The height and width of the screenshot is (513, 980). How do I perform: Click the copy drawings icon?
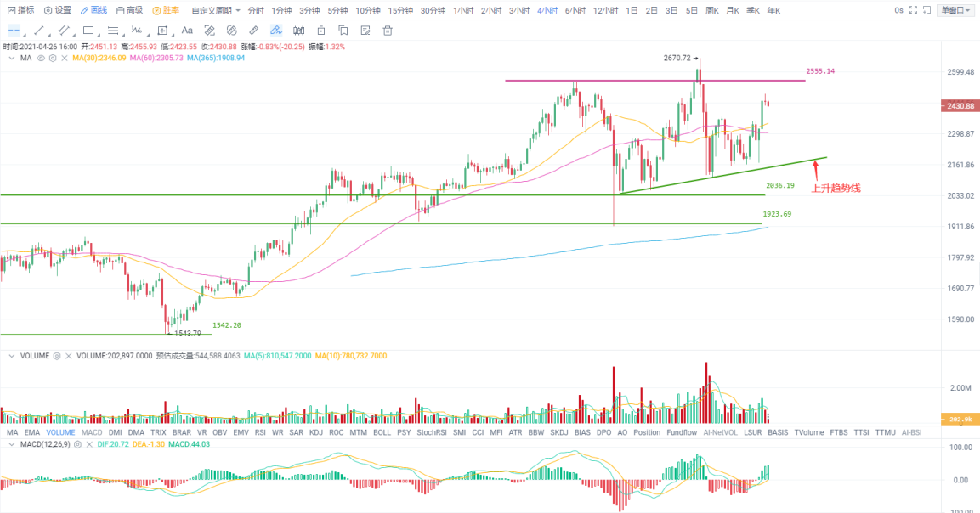pyautogui.click(x=343, y=30)
